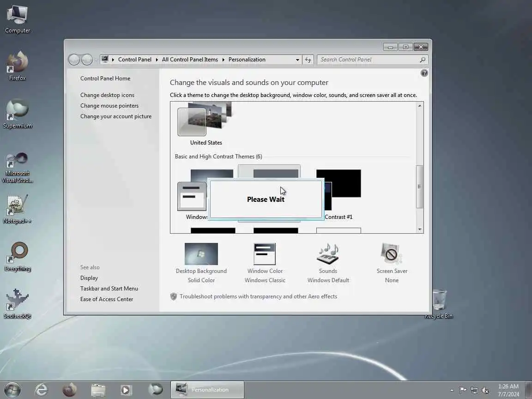Open the address bar history dropdown
Image resolution: width=532 pixels, height=399 pixels.
pos(297,60)
